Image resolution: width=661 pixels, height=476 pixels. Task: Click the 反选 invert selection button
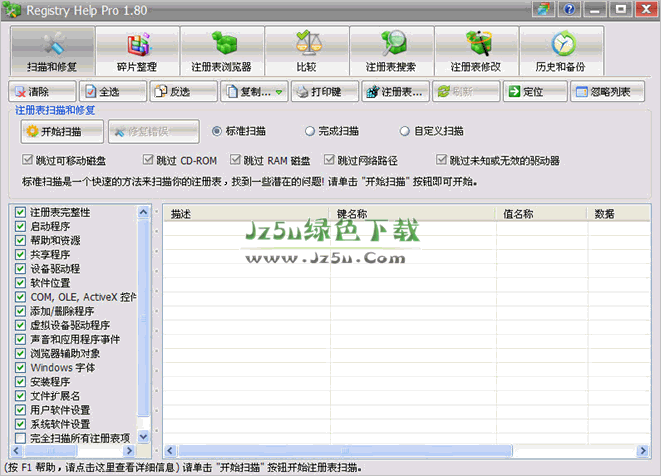point(183,91)
